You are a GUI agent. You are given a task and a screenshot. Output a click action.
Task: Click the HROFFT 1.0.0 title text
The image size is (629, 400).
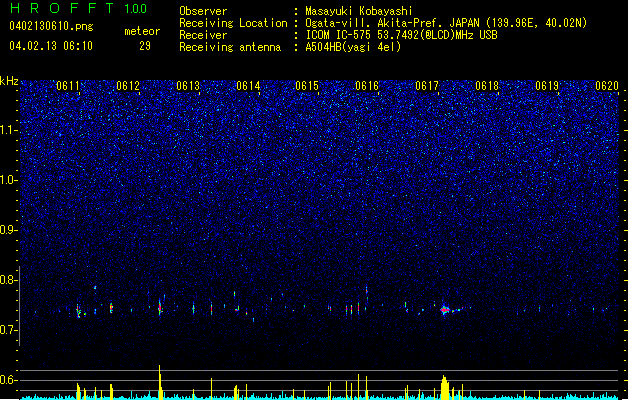tap(79, 8)
